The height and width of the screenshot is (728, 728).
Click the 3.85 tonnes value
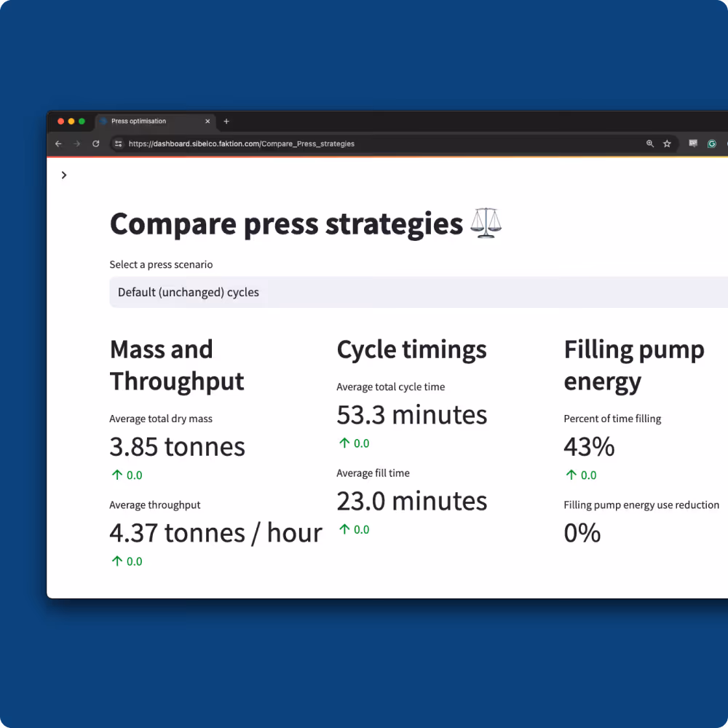(x=178, y=447)
